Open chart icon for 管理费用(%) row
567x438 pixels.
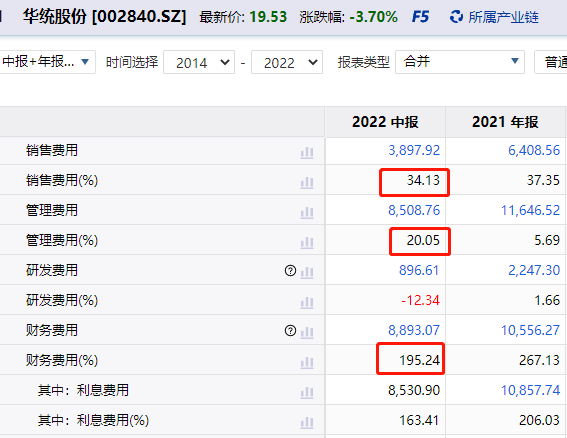[307, 243]
